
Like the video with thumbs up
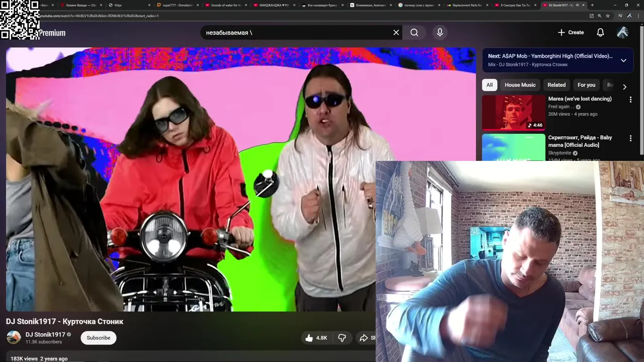[x=316, y=338]
